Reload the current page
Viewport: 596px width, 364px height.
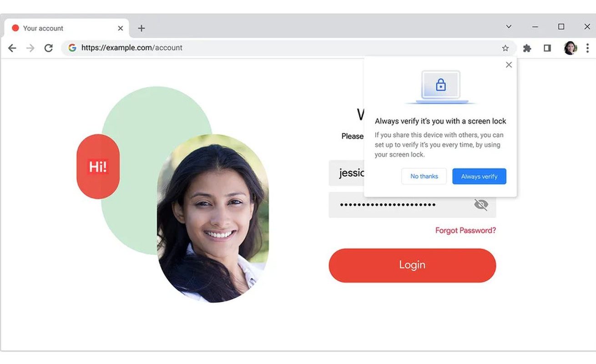(x=48, y=48)
